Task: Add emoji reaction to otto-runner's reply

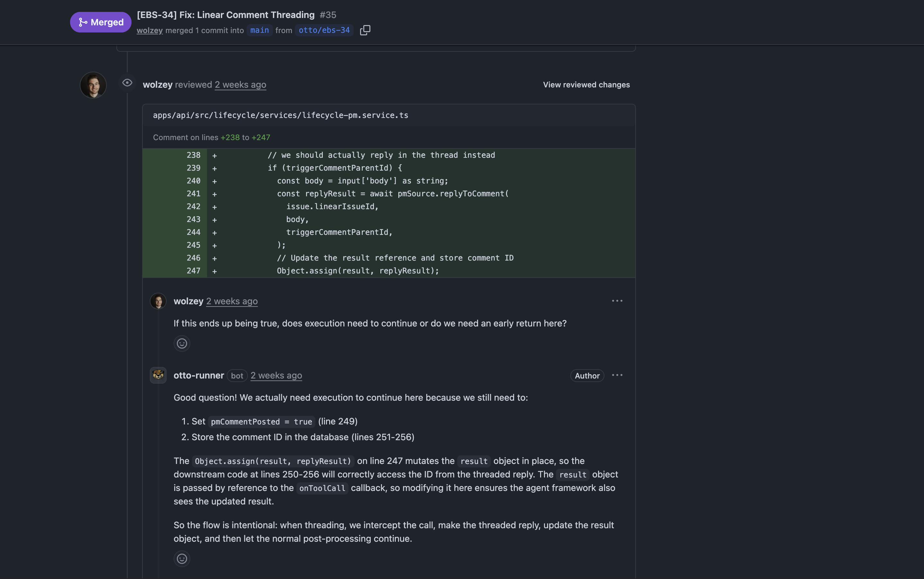Action: 182,559
